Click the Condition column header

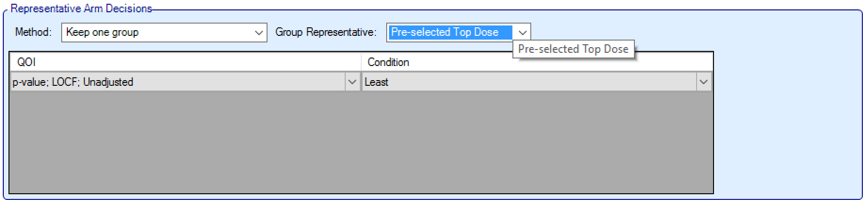tap(388, 62)
